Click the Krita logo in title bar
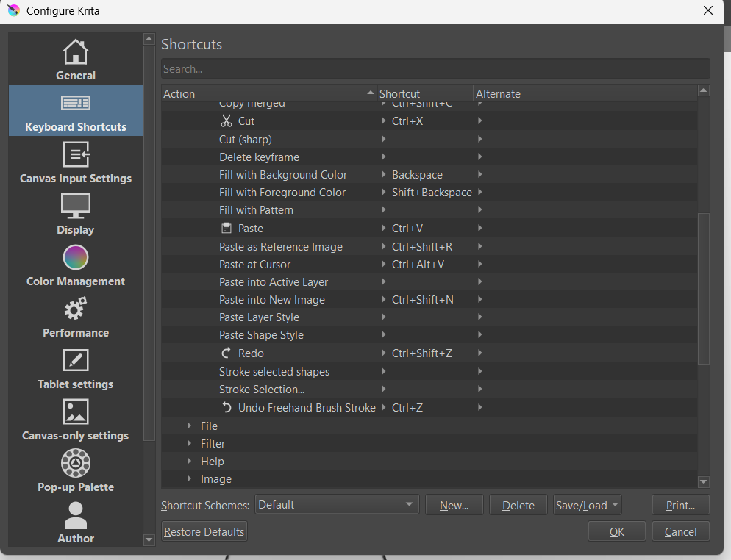 (x=13, y=10)
